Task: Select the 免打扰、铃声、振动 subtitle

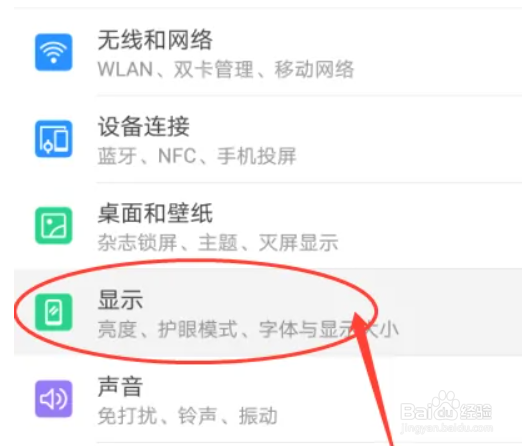Action: pyautogui.click(x=187, y=416)
